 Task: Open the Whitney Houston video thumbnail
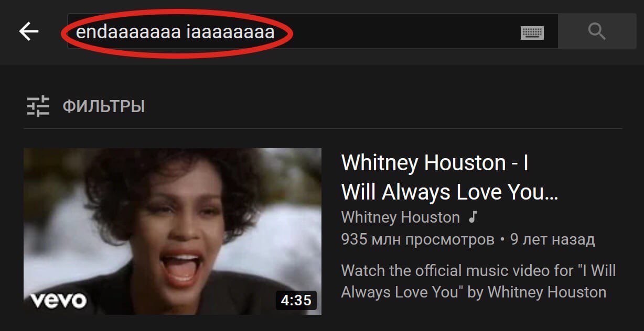173,231
